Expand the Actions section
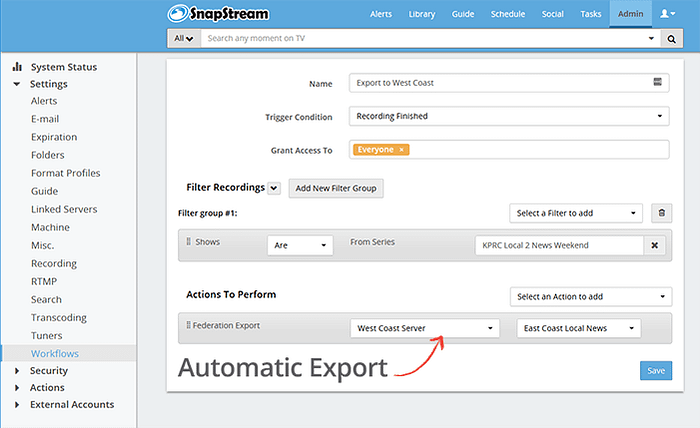This screenshot has width=700, height=428. (47, 387)
